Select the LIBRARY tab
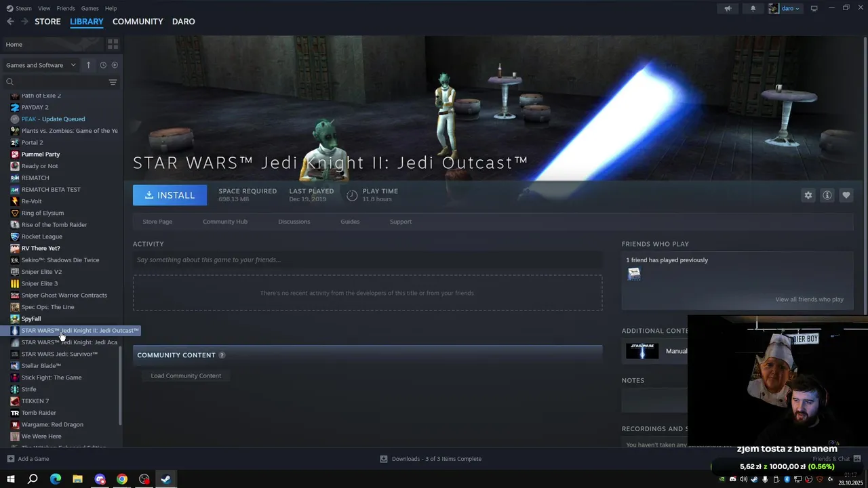 point(87,22)
